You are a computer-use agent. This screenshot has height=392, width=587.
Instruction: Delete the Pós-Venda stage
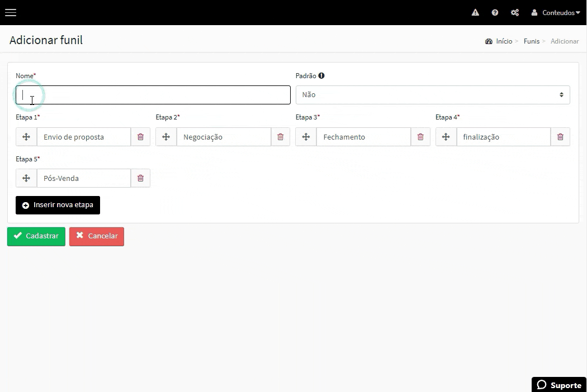pyautogui.click(x=140, y=178)
